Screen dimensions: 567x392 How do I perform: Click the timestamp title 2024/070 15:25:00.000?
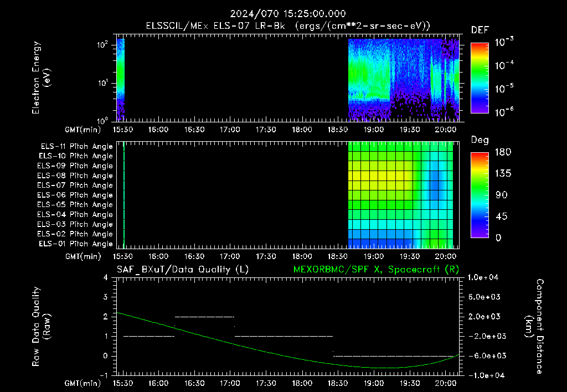288,14
